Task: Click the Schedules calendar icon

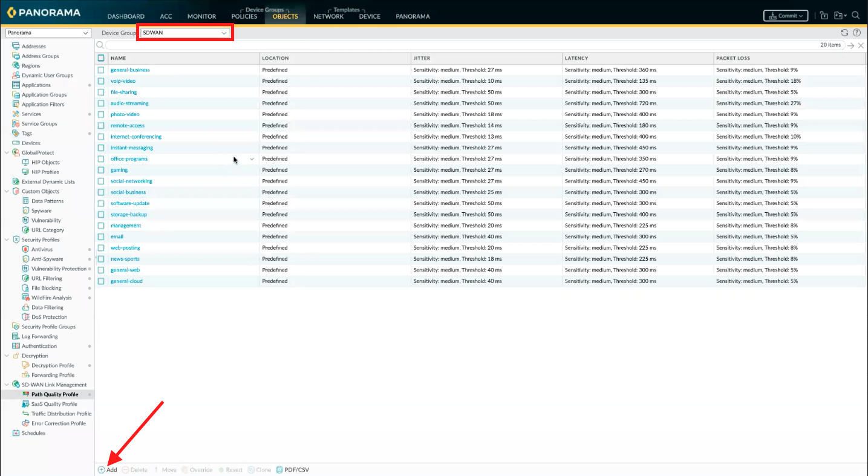Action: point(16,433)
